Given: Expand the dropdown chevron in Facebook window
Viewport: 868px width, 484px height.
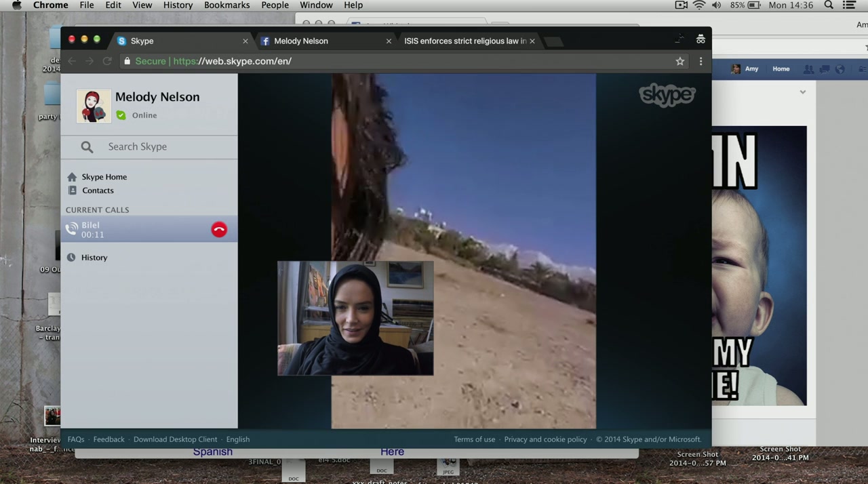Looking at the screenshot, I should [803, 92].
